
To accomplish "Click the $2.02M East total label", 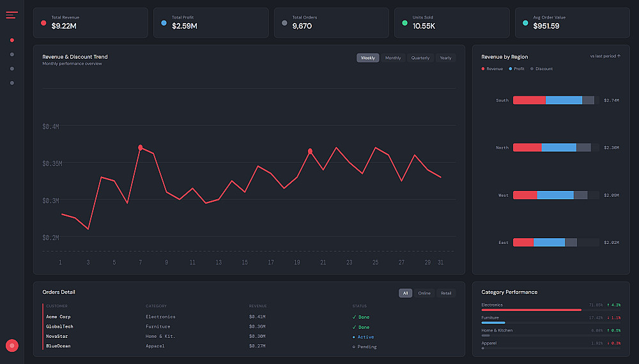I will click(612, 242).
